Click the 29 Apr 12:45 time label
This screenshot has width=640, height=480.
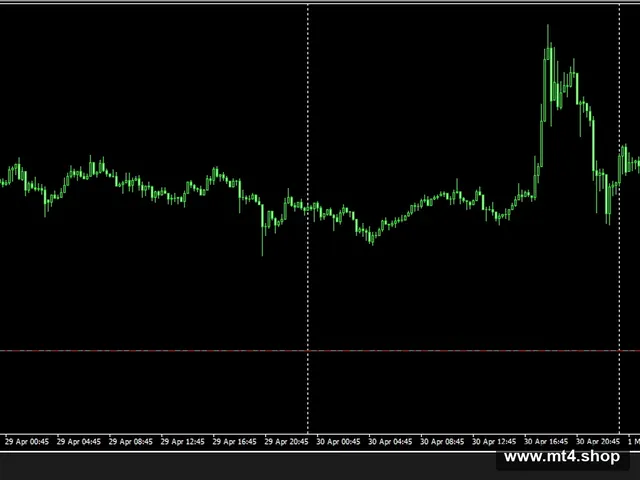tap(182, 442)
